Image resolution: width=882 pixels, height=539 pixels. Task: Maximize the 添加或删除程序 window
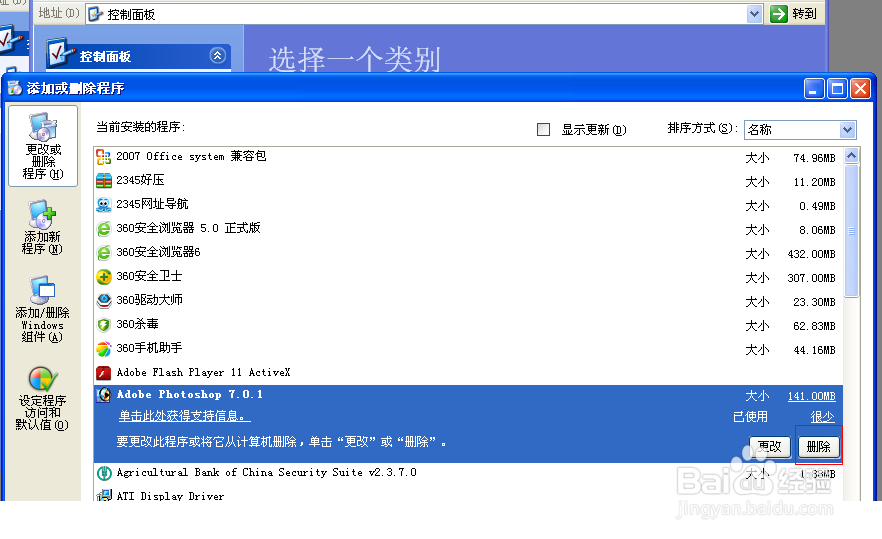[x=837, y=88]
